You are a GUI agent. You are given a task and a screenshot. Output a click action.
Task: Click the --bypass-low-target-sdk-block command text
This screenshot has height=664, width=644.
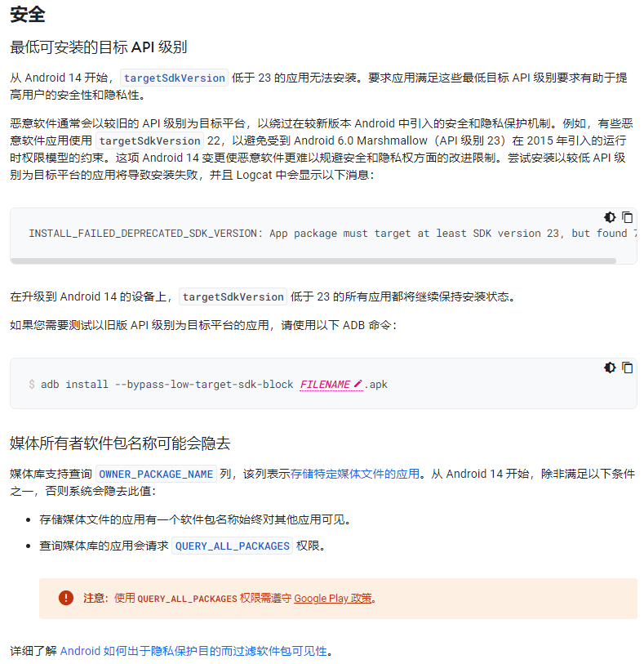click(204, 385)
